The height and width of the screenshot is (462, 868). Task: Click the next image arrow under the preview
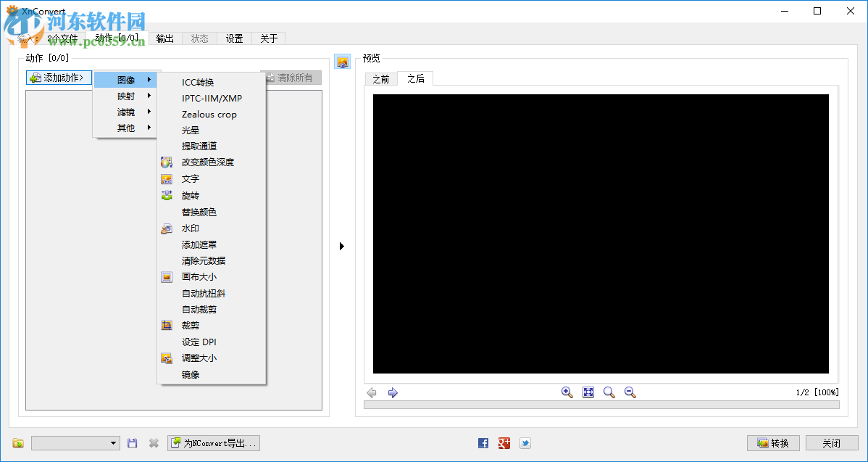click(x=392, y=392)
